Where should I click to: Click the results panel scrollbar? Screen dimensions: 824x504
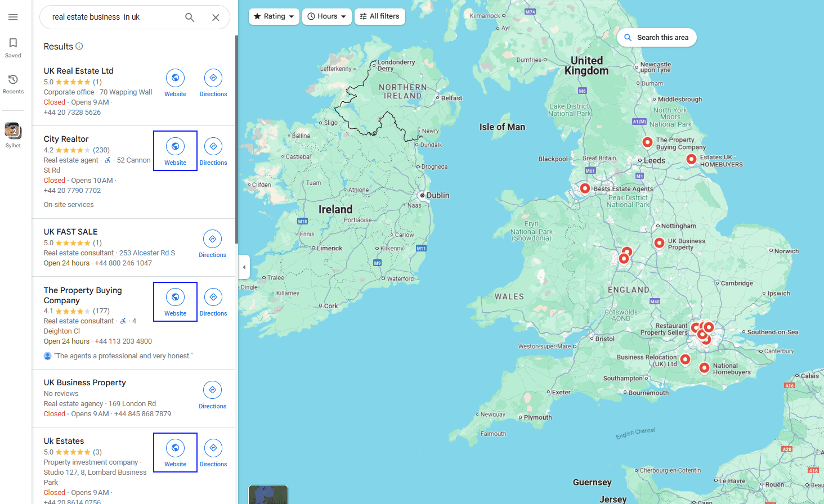click(x=236, y=139)
